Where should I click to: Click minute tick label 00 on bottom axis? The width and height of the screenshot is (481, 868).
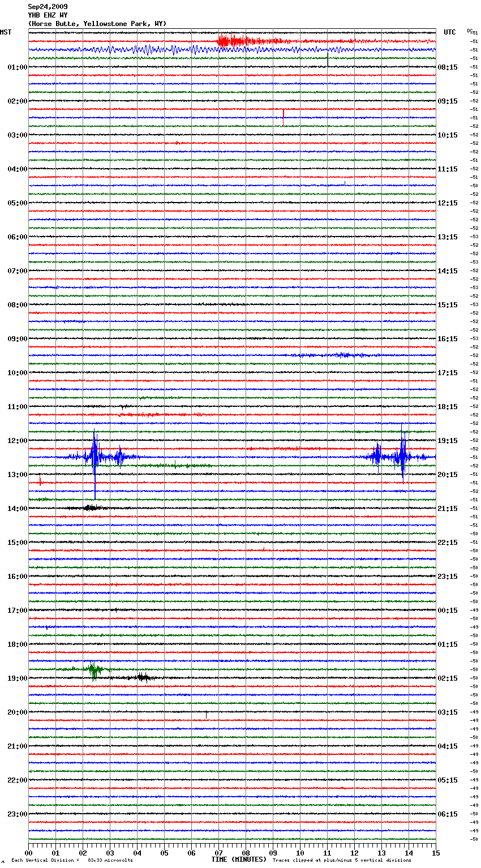click(x=28, y=853)
